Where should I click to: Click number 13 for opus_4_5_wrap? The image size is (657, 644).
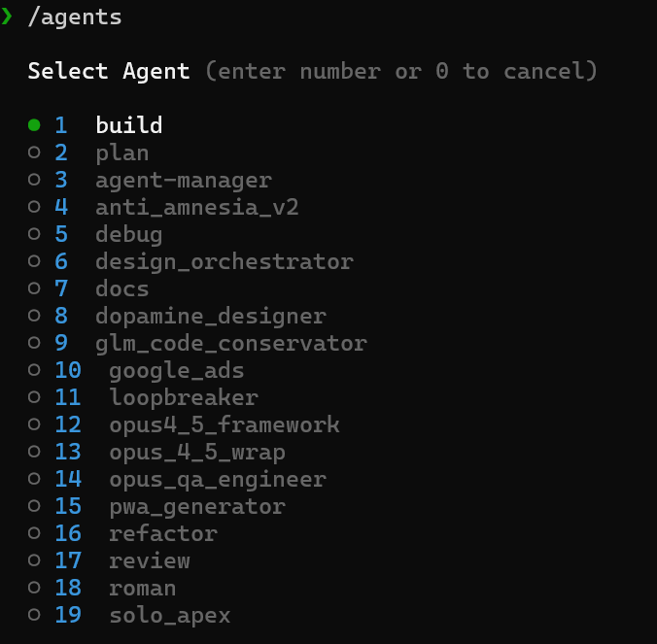(x=68, y=452)
